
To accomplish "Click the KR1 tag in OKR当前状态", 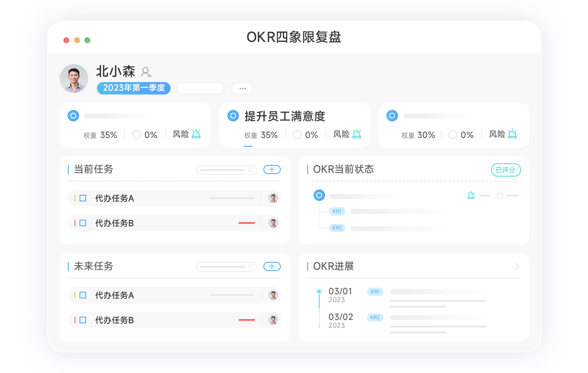I will point(337,211).
